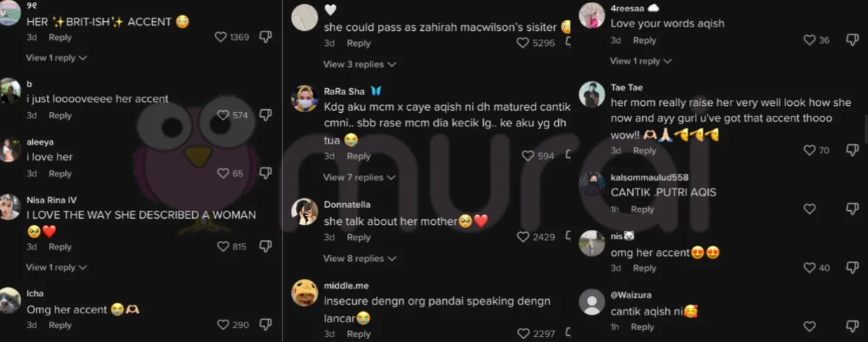Like @Waizura's 'cantik aqish ni' comment
The image size is (868, 342).
pyautogui.click(x=810, y=327)
